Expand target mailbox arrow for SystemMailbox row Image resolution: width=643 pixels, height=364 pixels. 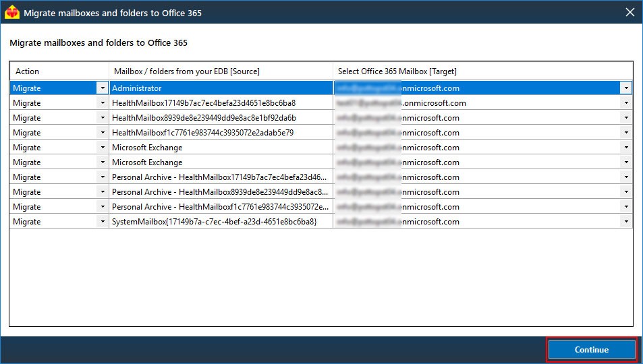[x=626, y=221]
